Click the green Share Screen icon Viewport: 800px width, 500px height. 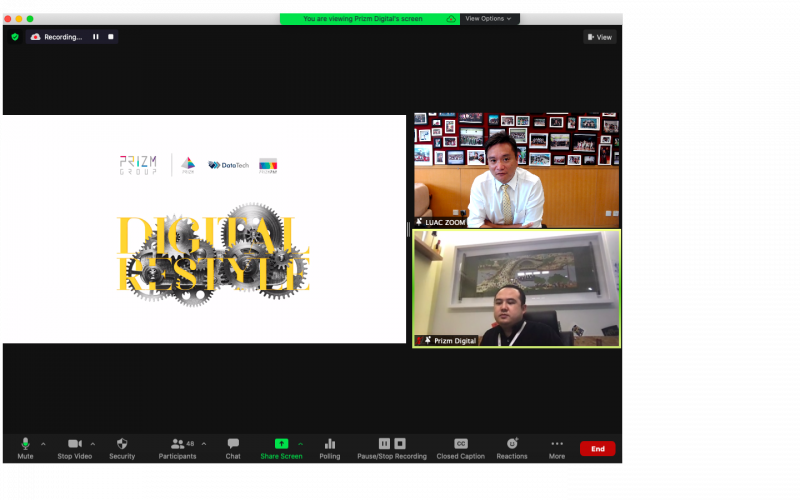[281, 443]
